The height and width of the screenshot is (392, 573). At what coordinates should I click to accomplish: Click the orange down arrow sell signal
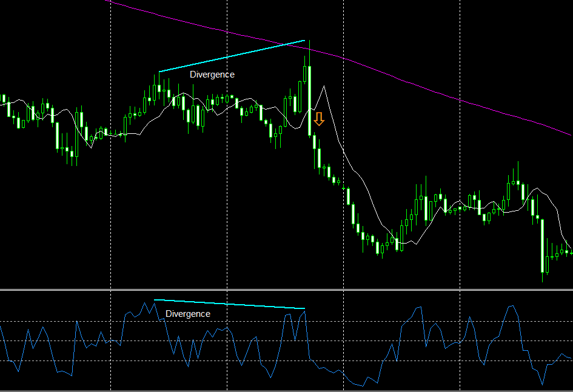click(x=319, y=119)
